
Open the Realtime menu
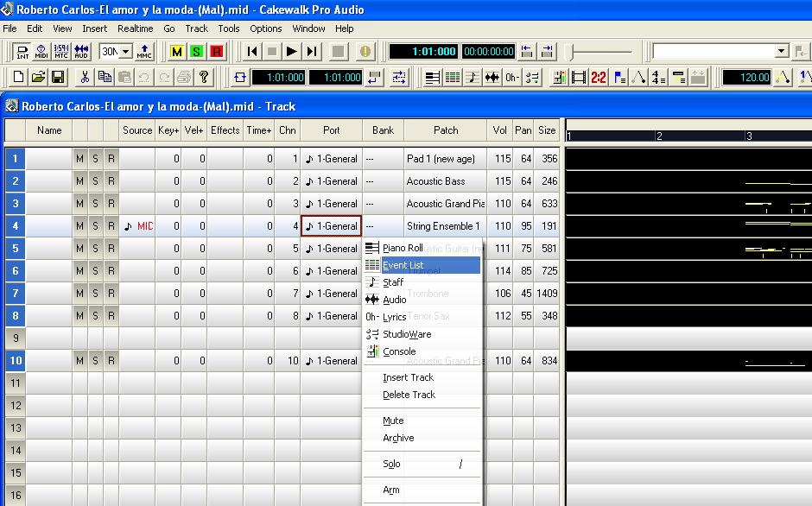click(x=135, y=28)
